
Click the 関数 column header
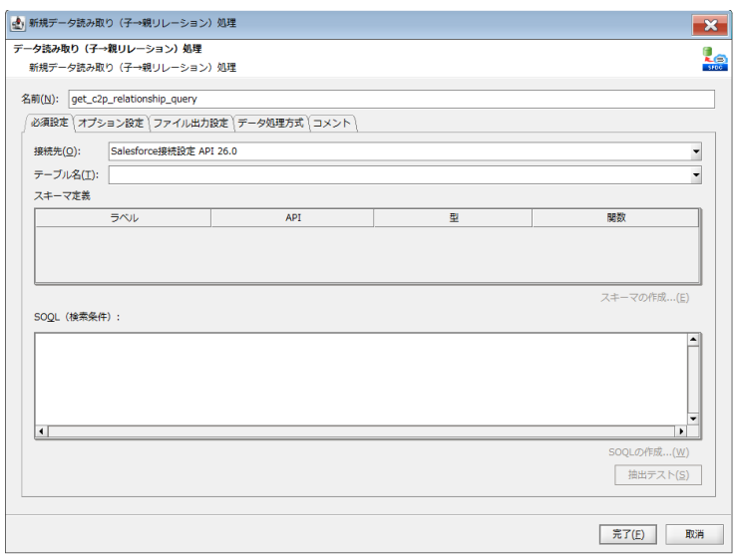615,217
